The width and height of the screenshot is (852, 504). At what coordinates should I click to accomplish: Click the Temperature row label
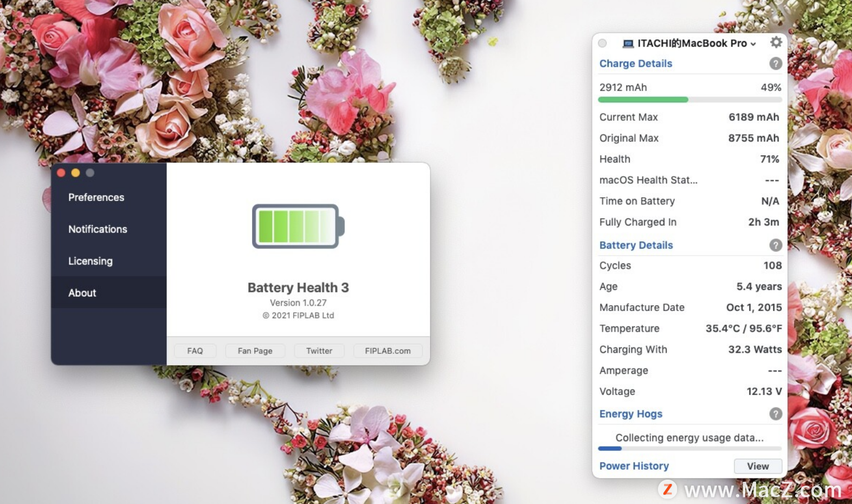point(629,328)
